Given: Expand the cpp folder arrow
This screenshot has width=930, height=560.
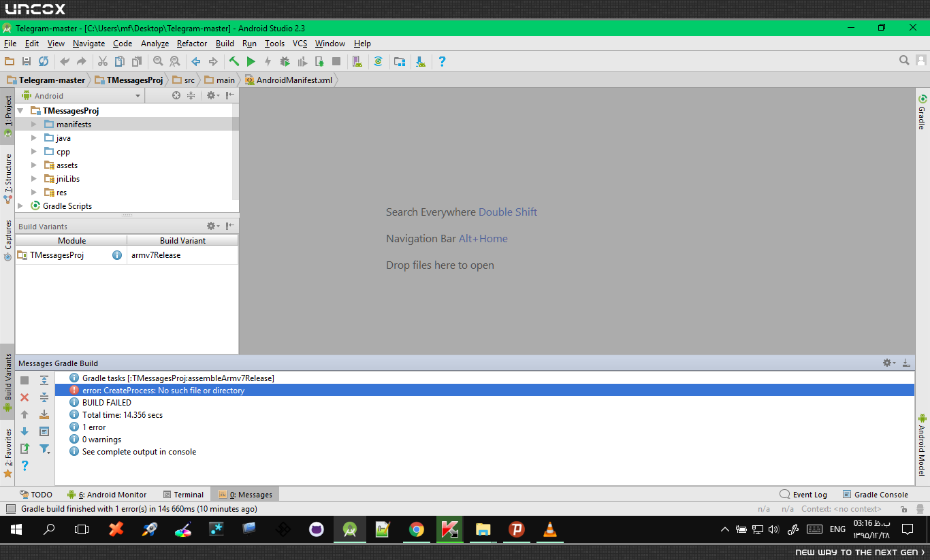Looking at the screenshot, I should (x=34, y=152).
